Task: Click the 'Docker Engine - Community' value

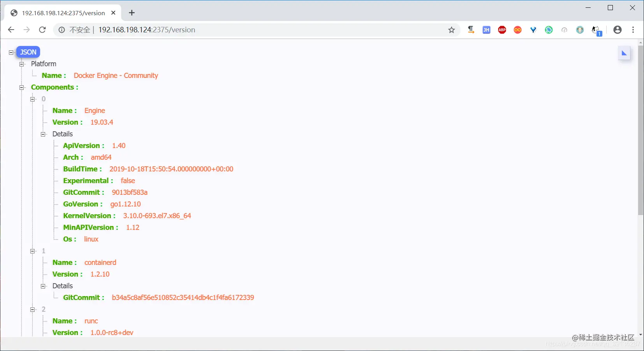Action: click(116, 76)
